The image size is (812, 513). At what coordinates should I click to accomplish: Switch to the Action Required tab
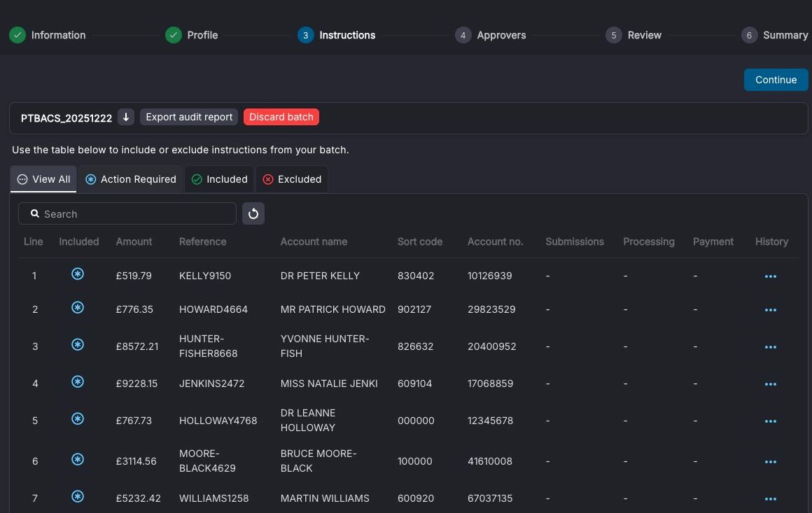pos(130,179)
